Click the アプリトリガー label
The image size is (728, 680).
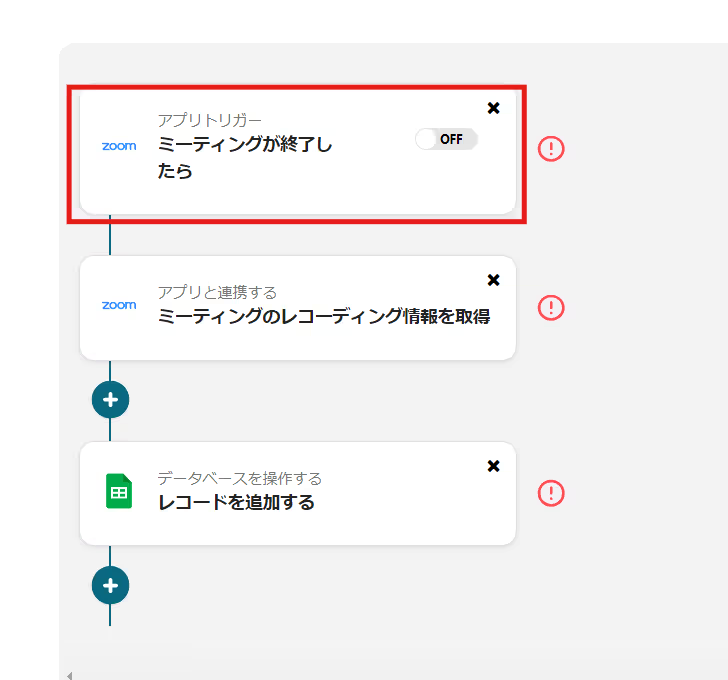click(x=209, y=120)
